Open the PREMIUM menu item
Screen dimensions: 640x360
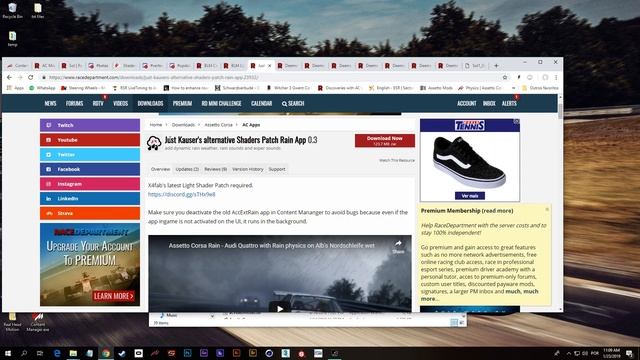coord(182,103)
